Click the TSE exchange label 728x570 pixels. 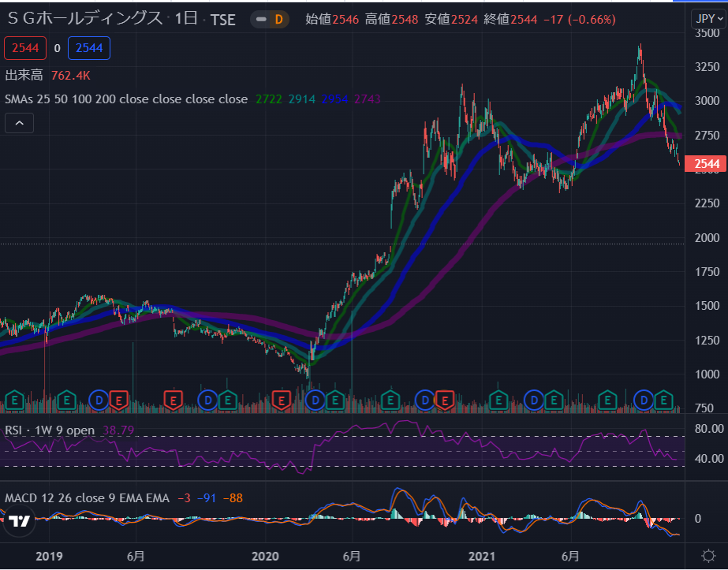pyautogui.click(x=223, y=20)
